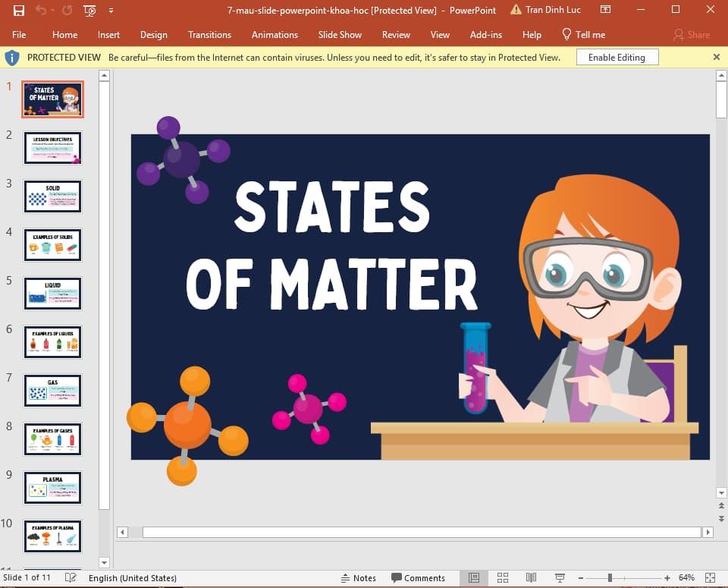Click the Tell me lightbulb search box
The width and height of the screenshot is (728, 588).
pos(584,34)
